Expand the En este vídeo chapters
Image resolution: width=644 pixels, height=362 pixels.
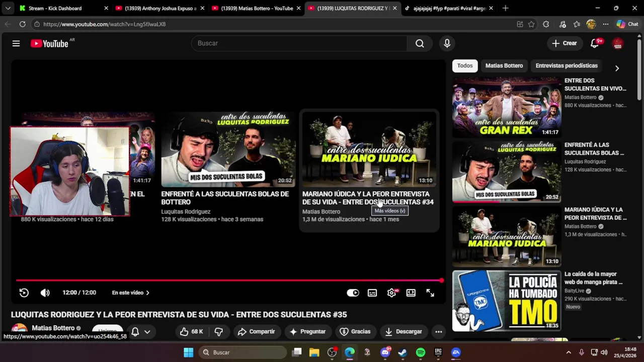(131, 293)
